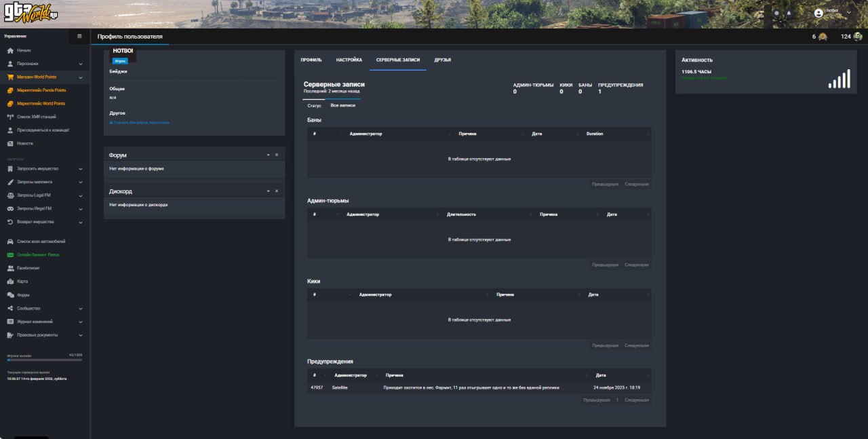
Task: Click Следующая under the Баны table
Action: point(637,184)
